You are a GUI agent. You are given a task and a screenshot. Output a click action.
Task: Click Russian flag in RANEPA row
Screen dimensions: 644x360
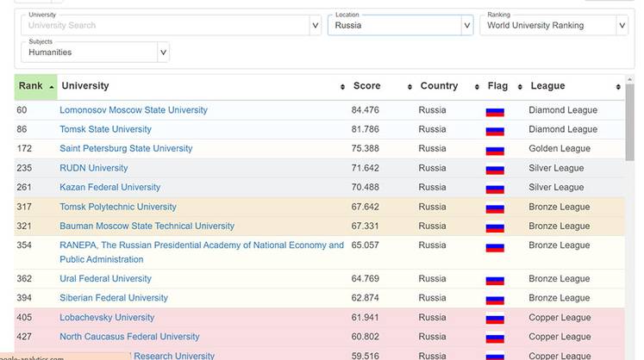[495, 246]
